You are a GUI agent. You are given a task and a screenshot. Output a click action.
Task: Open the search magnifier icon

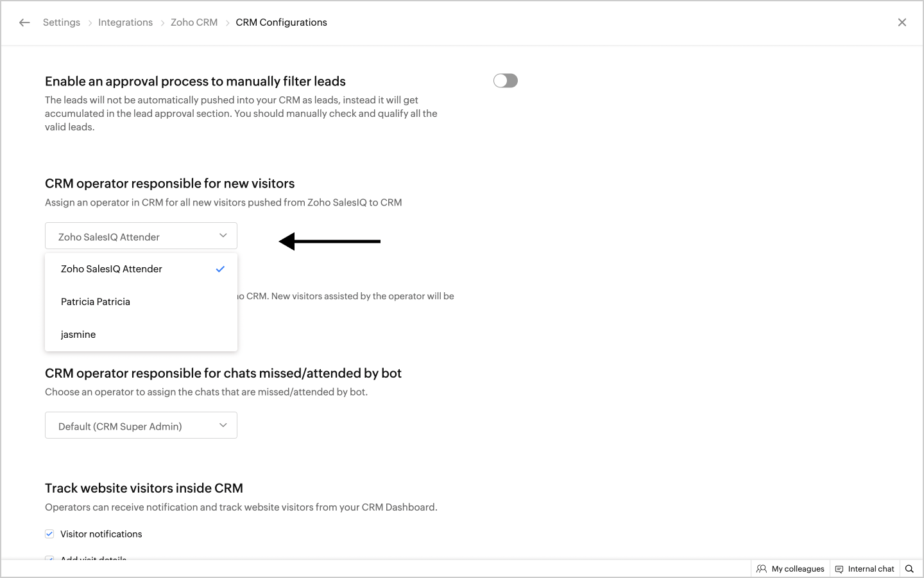click(909, 569)
